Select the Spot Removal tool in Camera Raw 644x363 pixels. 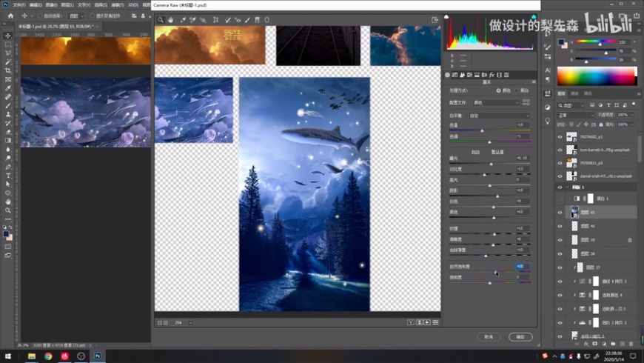click(228, 20)
